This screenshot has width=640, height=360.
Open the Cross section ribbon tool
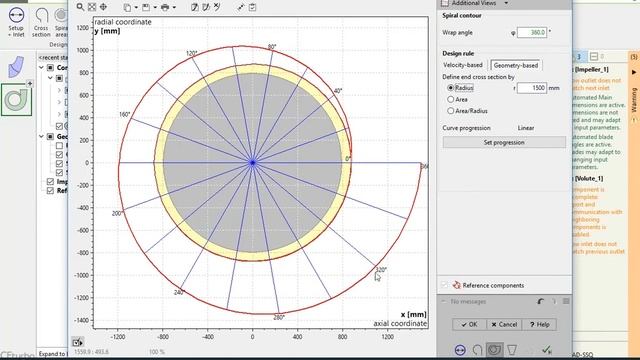click(41, 22)
